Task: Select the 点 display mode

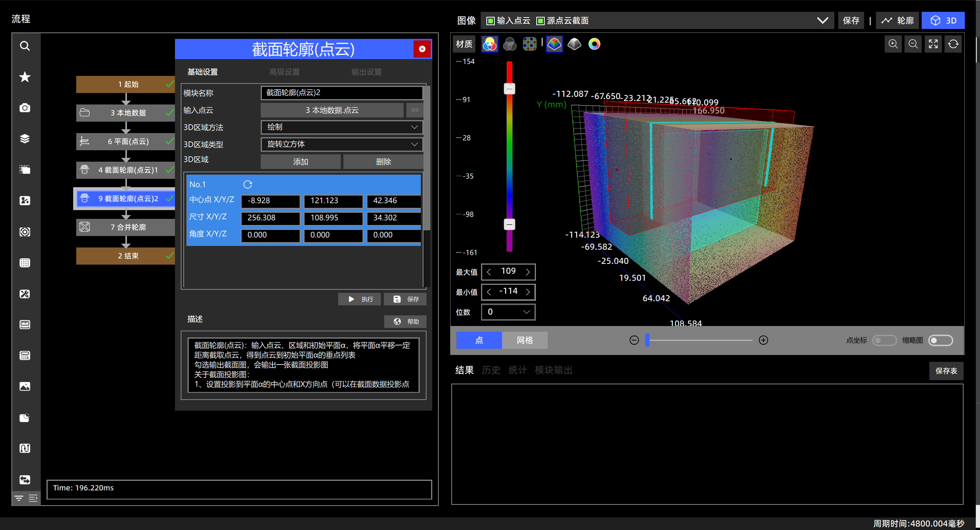Action: (479, 340)
